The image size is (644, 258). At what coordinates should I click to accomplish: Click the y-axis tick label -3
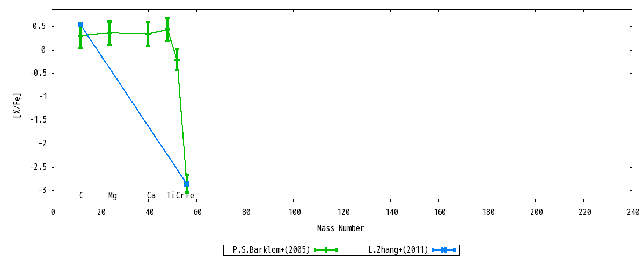pyautogui.click(x=42, y=190)
